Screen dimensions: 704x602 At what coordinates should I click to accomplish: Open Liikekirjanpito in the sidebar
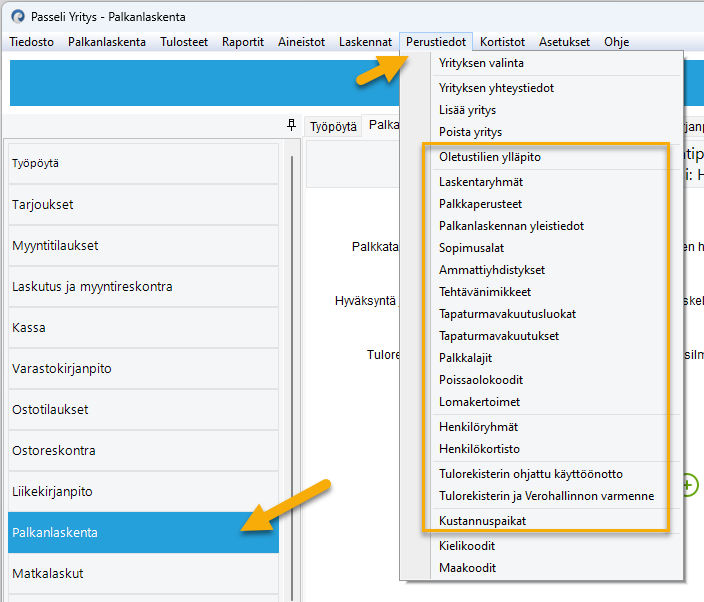click(52, 492)
